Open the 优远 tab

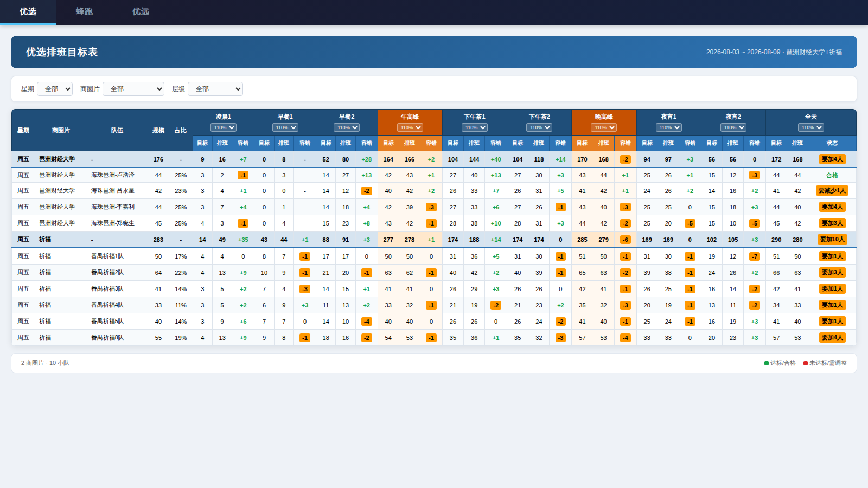pyautogui.click(x=141, y=12)
